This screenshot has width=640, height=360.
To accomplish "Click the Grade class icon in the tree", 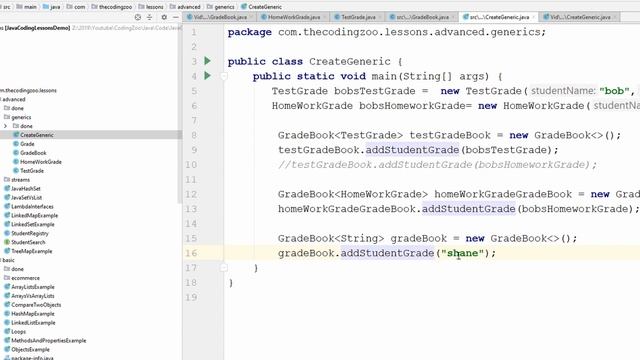I will (16, 144).
